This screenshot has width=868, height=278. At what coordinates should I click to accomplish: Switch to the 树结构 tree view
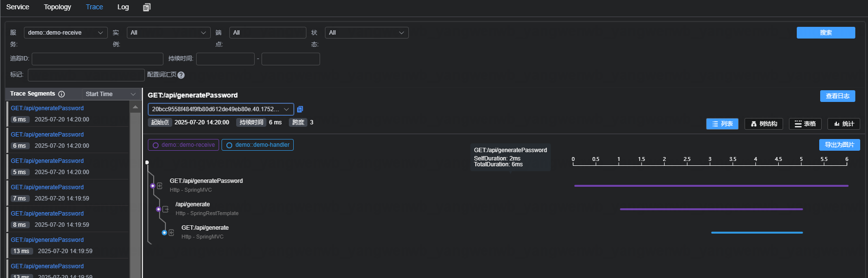point(764,124)
